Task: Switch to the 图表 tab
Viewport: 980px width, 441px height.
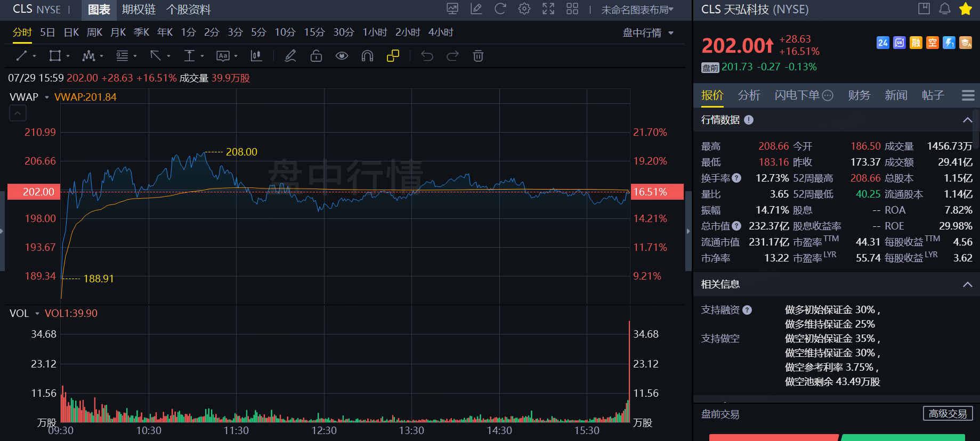Action: pyautogui.click(x=99, y=10)
